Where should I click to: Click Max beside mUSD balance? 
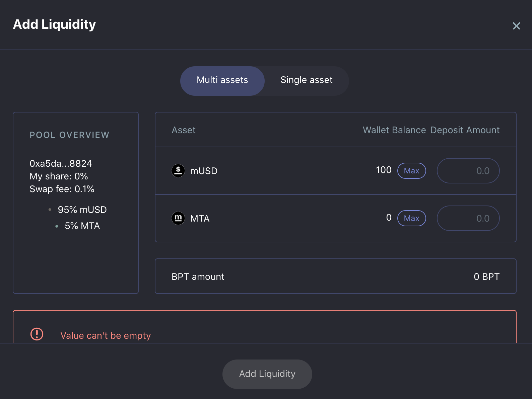click(411, 171)
